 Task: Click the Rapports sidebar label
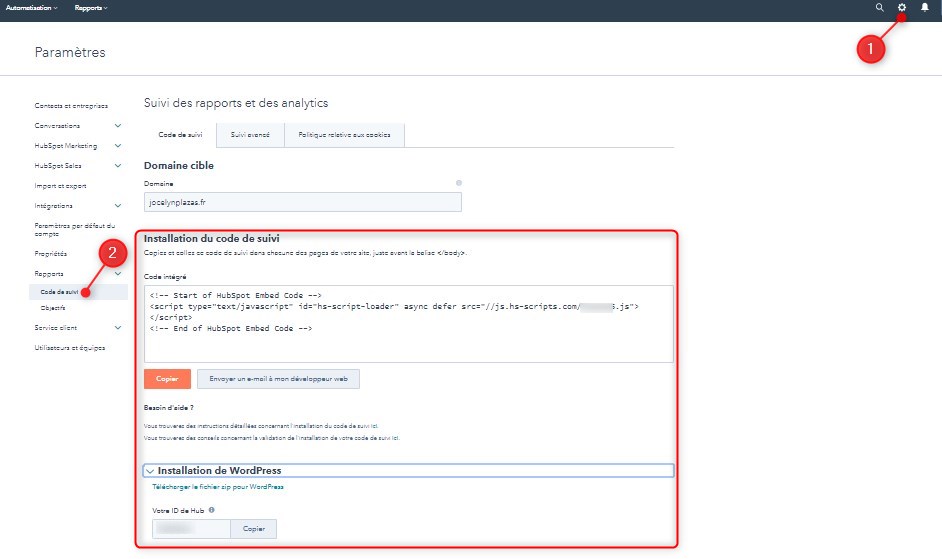click(49, 273)
